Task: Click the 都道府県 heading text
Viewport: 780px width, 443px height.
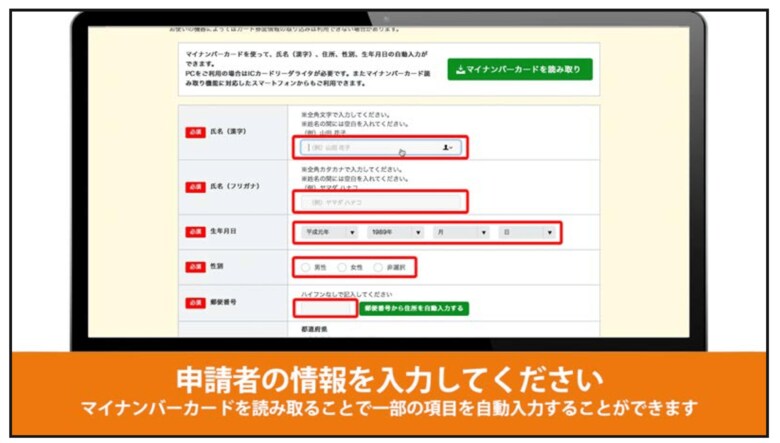Action: point(314,329)
